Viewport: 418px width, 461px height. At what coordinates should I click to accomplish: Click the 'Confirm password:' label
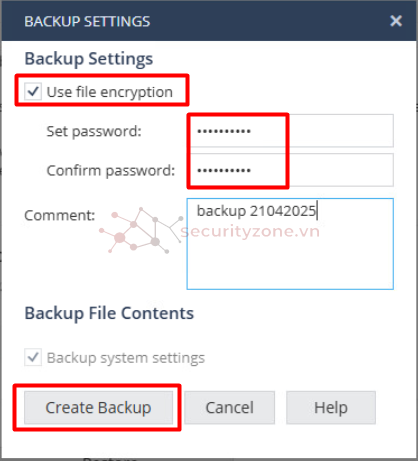pyautogui.click(x=111, y=171)
